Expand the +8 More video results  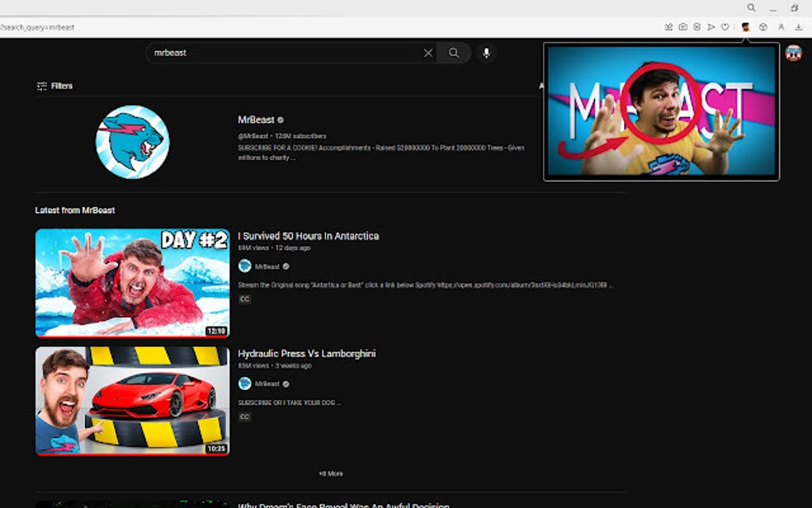coord(330,473)
